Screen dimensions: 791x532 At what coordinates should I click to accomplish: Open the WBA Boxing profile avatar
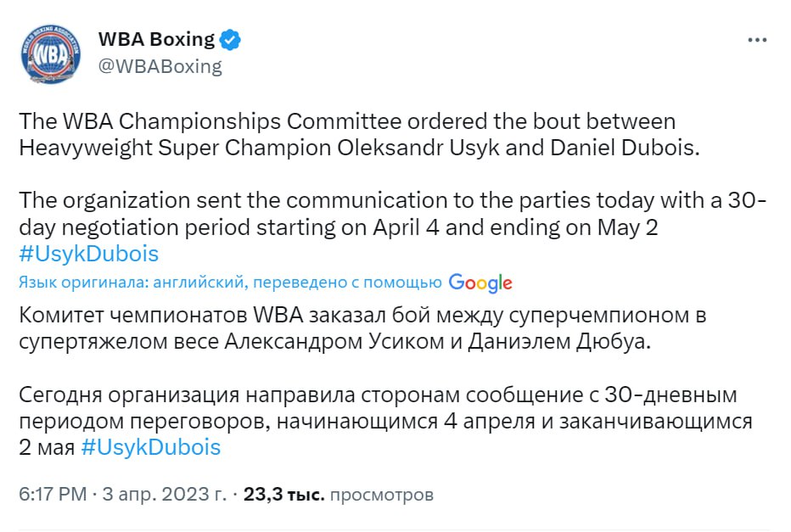tap(51, 53)
